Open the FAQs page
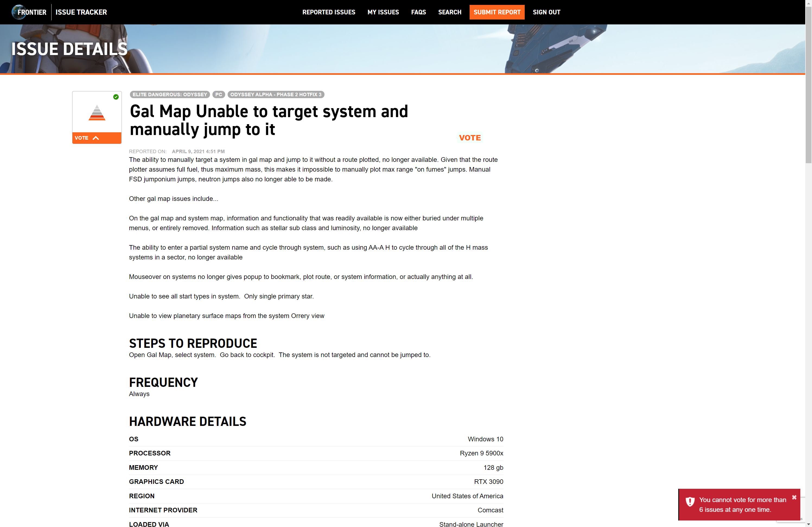This screenshot has height=527, width=812. point(418,12)
